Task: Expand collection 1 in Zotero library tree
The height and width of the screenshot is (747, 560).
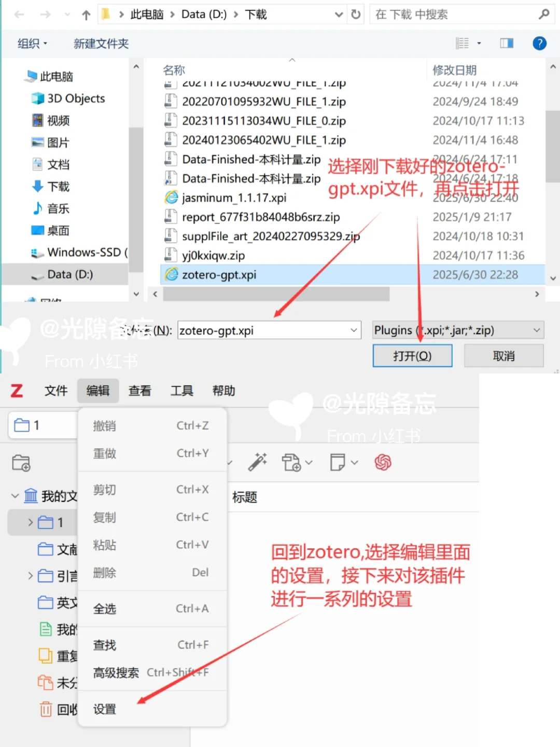Action: tap(31, 522)
